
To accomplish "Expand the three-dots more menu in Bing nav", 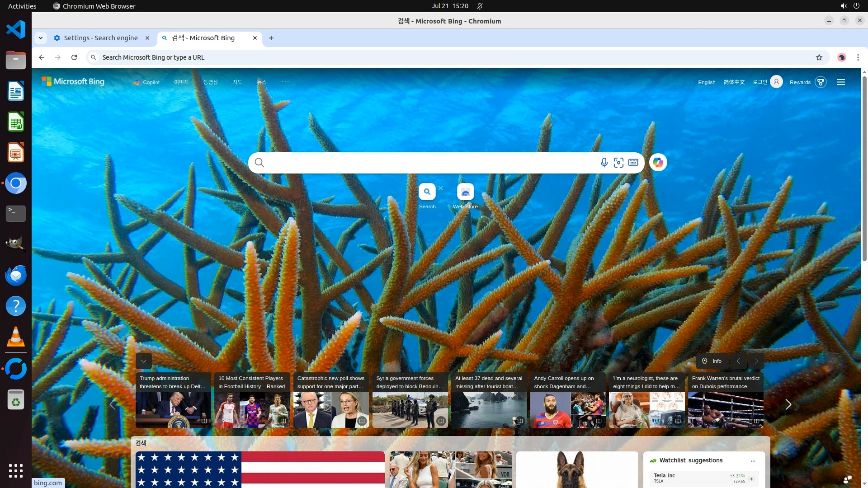I will tap(285, 82).
